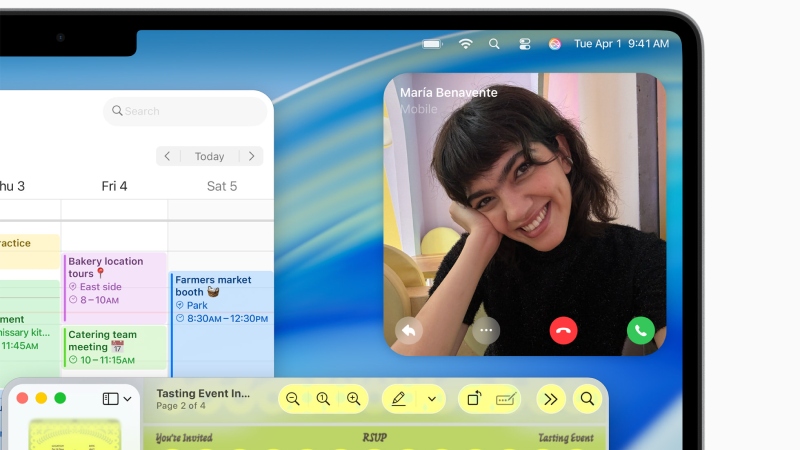
Task: Open Spotlight search in the menu bar
Action: [x=494, y=44]
